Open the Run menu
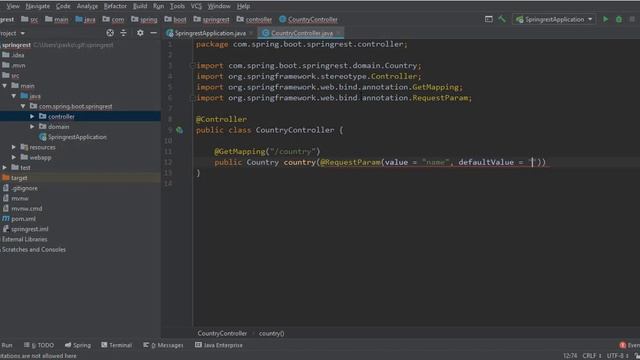 click(158, 6)
